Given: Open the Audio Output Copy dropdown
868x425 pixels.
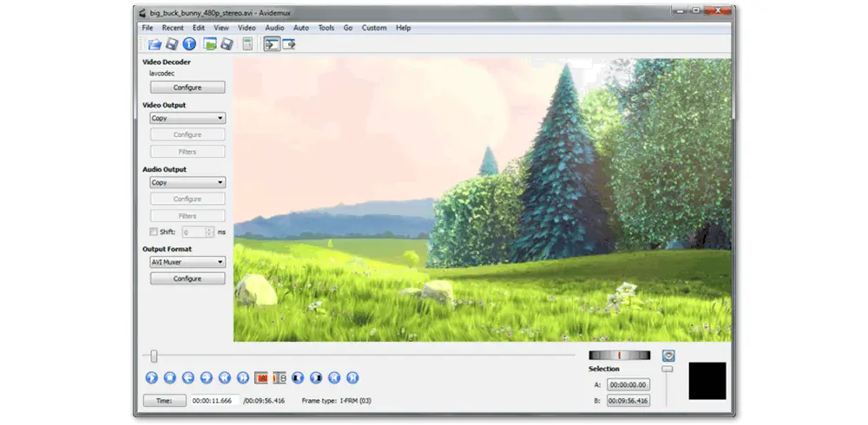Looking at the screenshot, I should click(187, 182).
